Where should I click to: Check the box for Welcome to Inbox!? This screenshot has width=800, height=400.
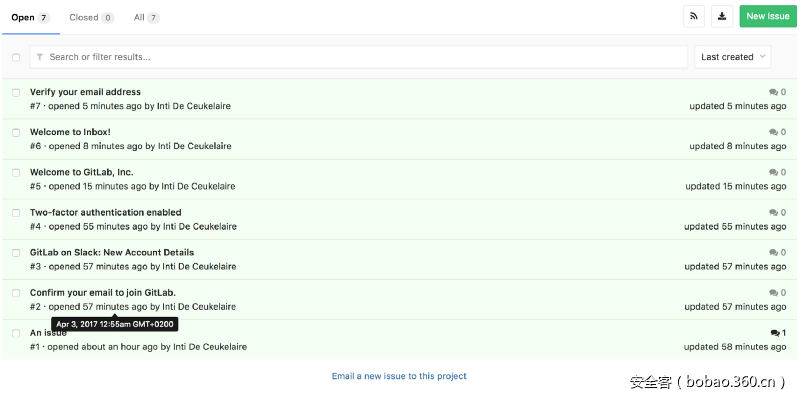pyautogui.click(x=16, y=133)
